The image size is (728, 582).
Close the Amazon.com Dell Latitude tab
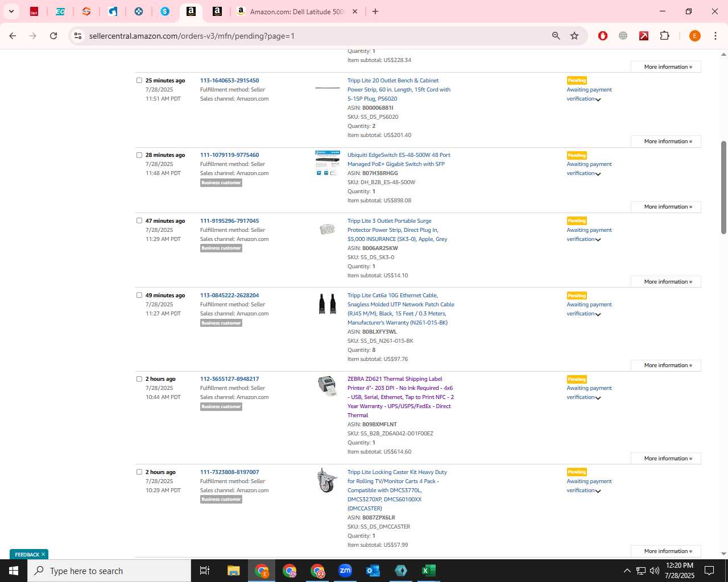point(355,11)
